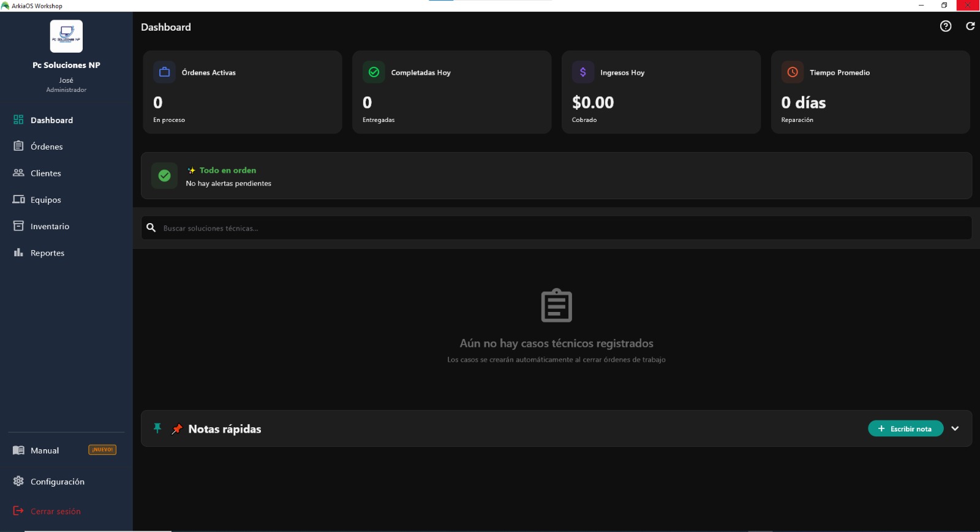
Task: Show the Reportes page
Action: pos(47,253)
